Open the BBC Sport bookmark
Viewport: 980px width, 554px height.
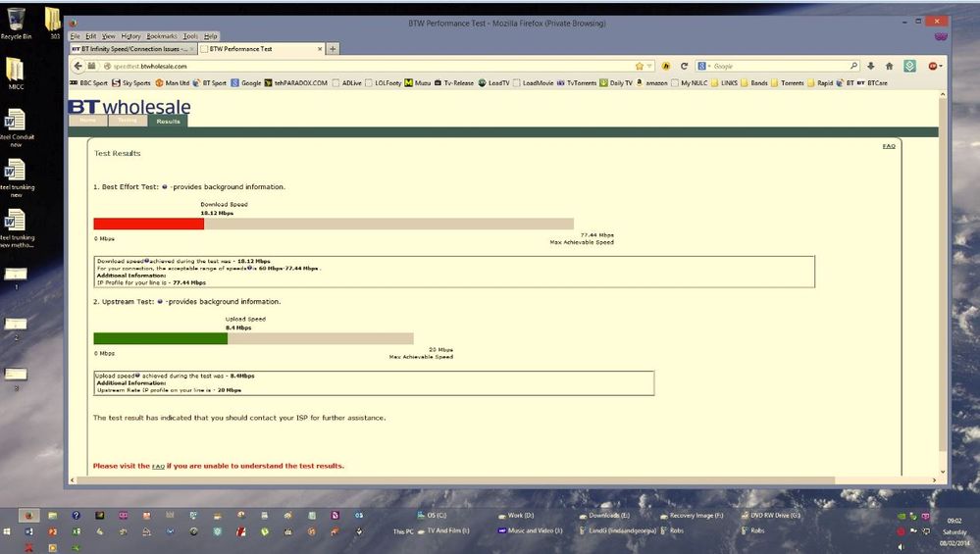[x=88, y=82]
